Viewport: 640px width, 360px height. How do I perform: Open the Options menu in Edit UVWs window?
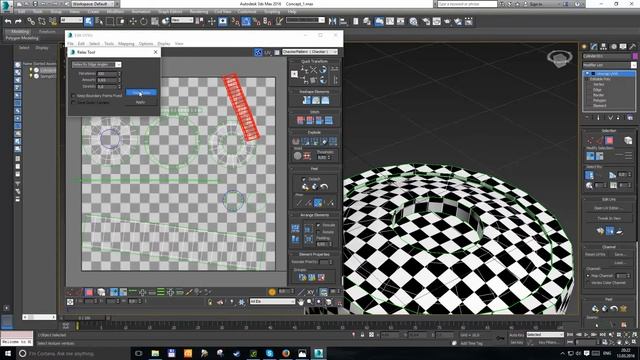tap(146, 44)
